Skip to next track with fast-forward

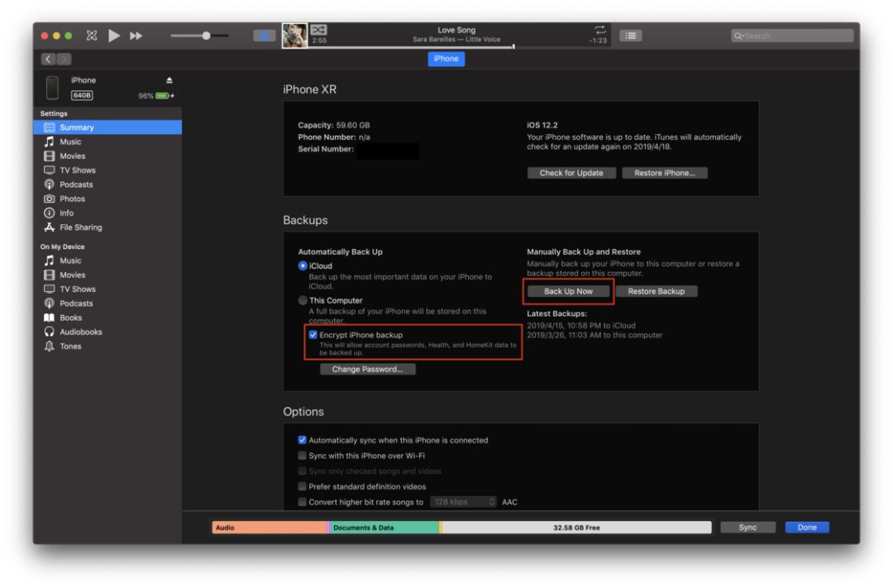pyautogui.click(x=136, y=36)
